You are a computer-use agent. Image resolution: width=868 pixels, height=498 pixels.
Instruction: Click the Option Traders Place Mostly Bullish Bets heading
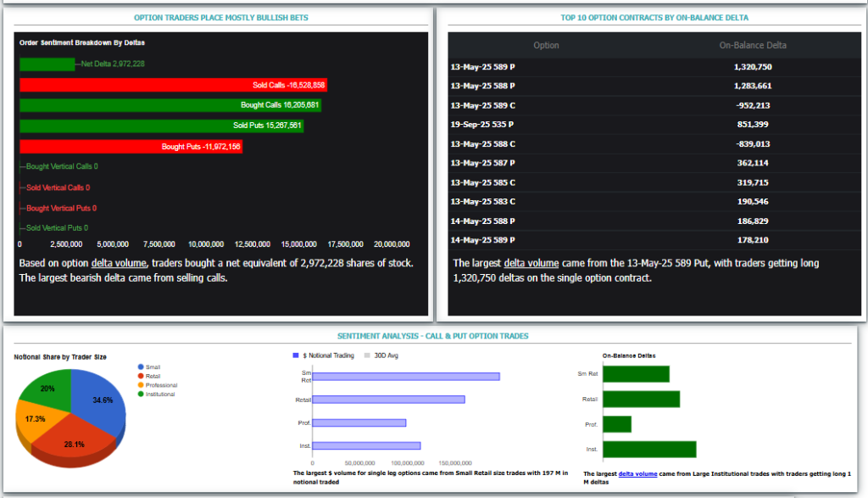click(221, 18)
